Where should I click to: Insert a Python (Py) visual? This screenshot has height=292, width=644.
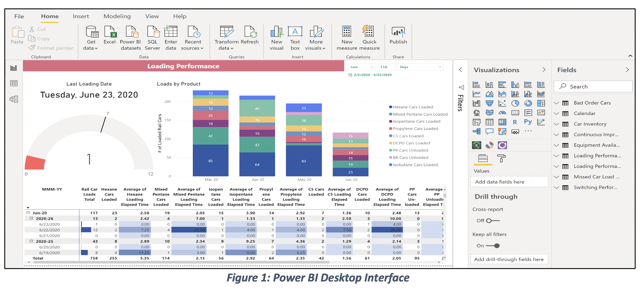(x=528, y=122)
